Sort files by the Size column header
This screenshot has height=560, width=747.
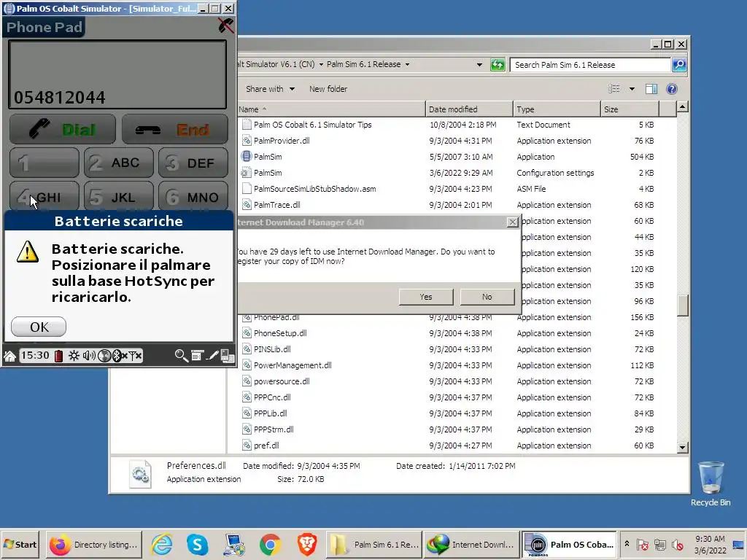(x=630, y=109)
